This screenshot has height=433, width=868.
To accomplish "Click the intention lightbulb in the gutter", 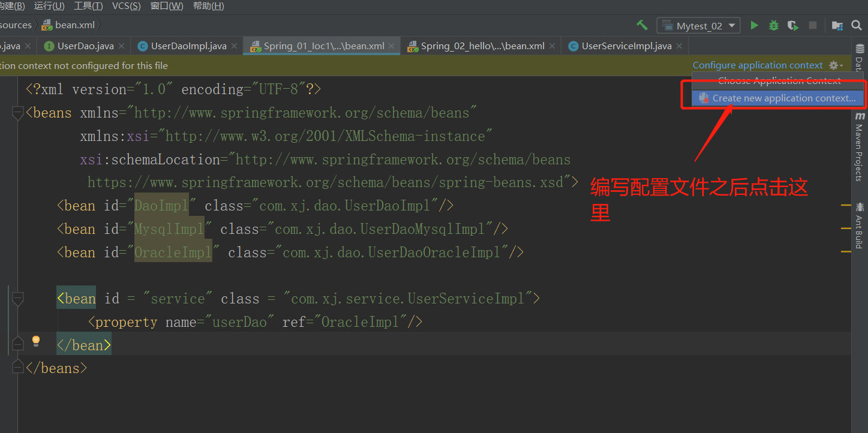I will (x=36, y=341).
